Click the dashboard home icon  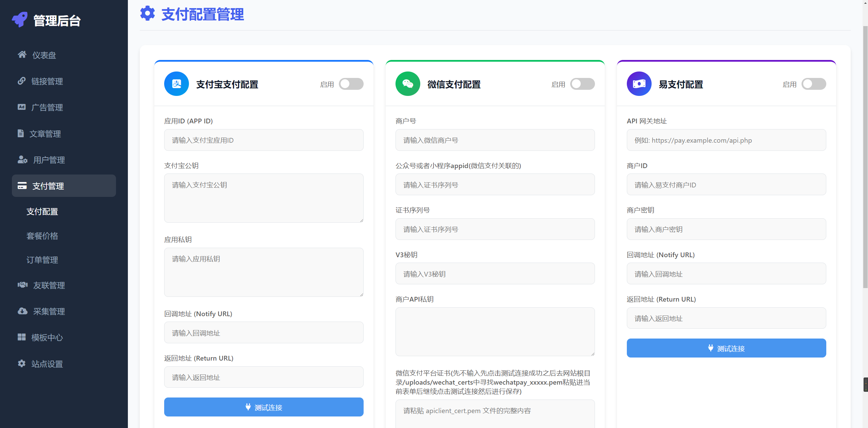click(x=22, y=55)
